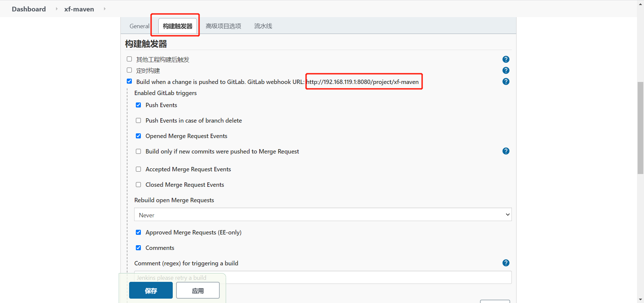Screen dimensions: 644x303
Task: Uncheck the 'Push Events' trigger
Action: pyautogui.click(x=139, y=105)
